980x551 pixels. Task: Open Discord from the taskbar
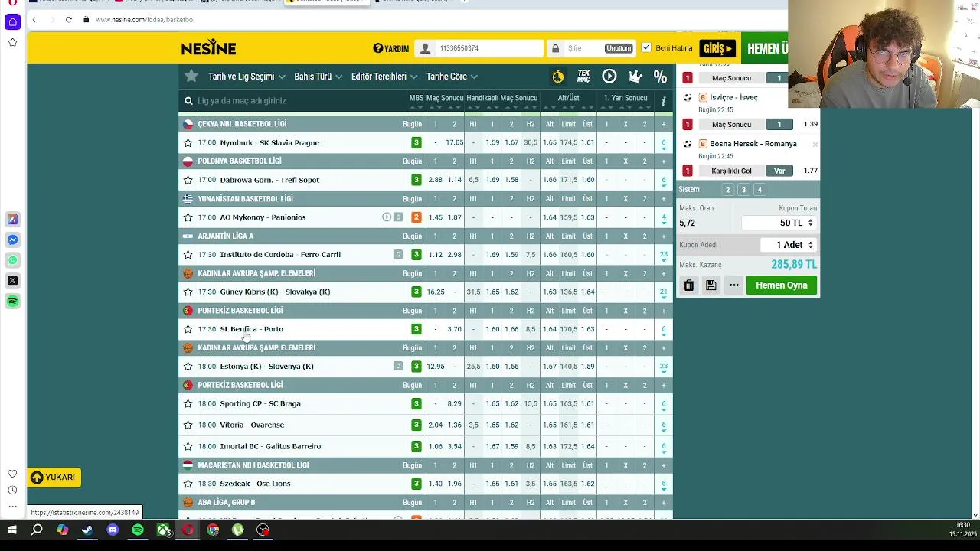coord(113,530)
